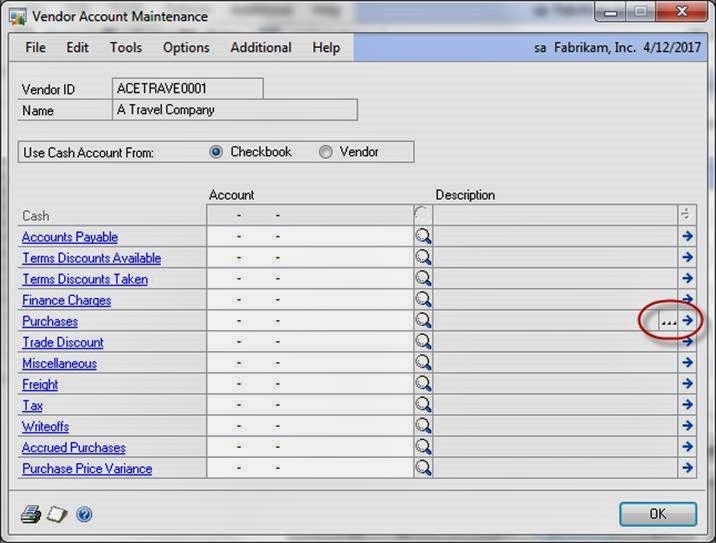
Task: Expand Miscellaneous row blue arrow
Action: pos(687,363)
